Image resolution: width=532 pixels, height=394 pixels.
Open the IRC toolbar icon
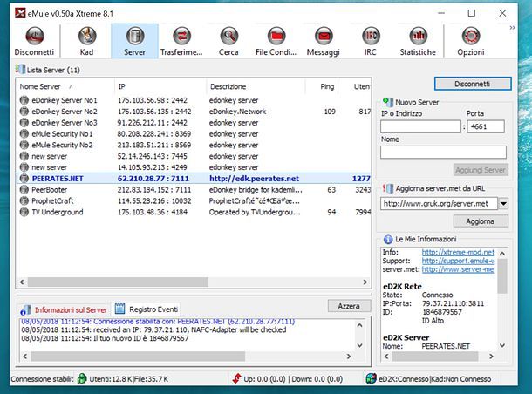(x=371, y=36)
